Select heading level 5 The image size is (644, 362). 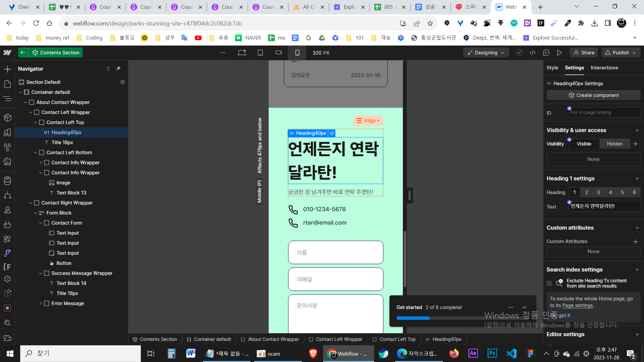pyautogui.click(x=623, y=192)
